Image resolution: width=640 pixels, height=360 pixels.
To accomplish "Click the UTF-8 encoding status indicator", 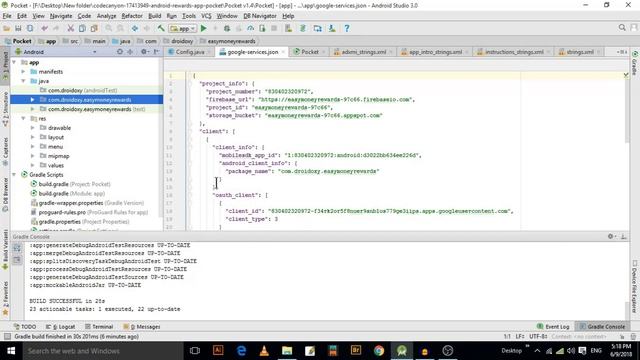I will point(538,336).
